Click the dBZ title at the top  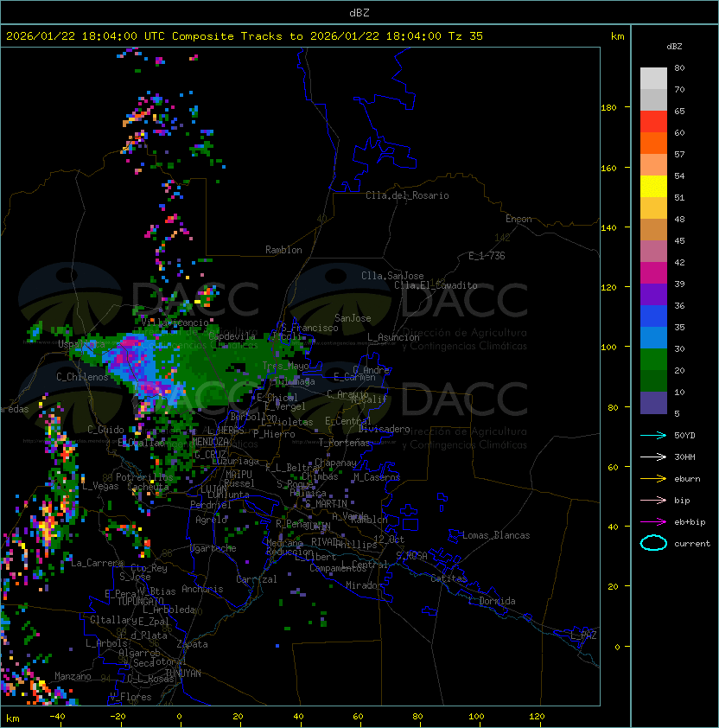[359, 12]
